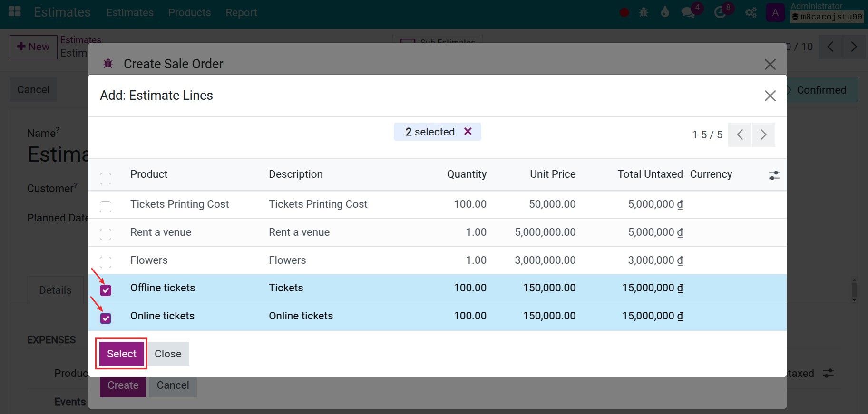Open the Estimates breadcrumb link
Viewport: 868px width, 414px height.
click(x=80, y=40)
